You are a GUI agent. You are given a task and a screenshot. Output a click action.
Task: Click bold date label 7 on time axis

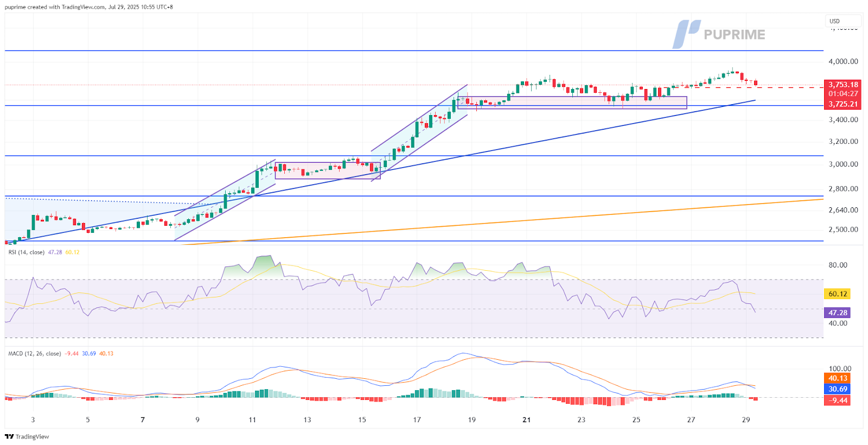click(x=143, y=419)
